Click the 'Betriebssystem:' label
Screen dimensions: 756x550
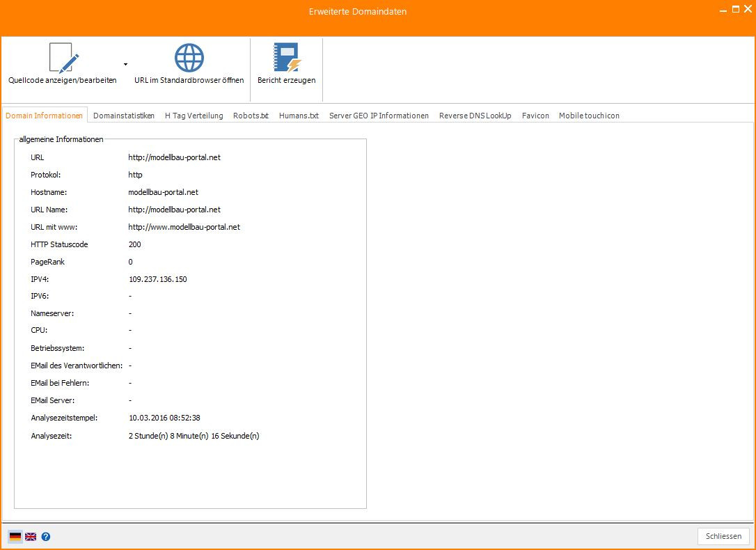point(57,349)
